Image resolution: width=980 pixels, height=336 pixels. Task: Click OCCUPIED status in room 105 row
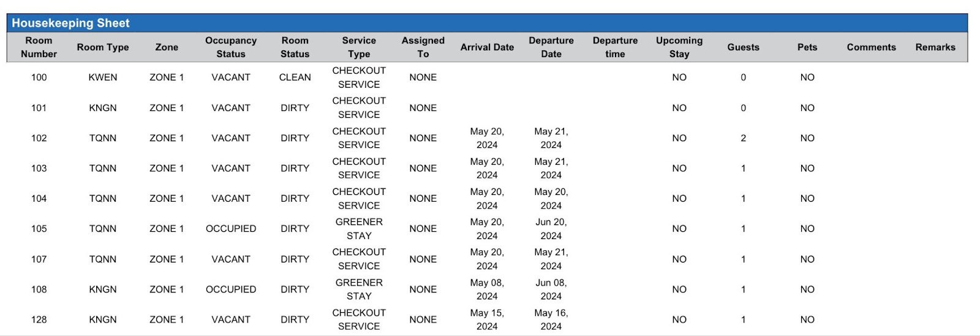pos(231,229)
